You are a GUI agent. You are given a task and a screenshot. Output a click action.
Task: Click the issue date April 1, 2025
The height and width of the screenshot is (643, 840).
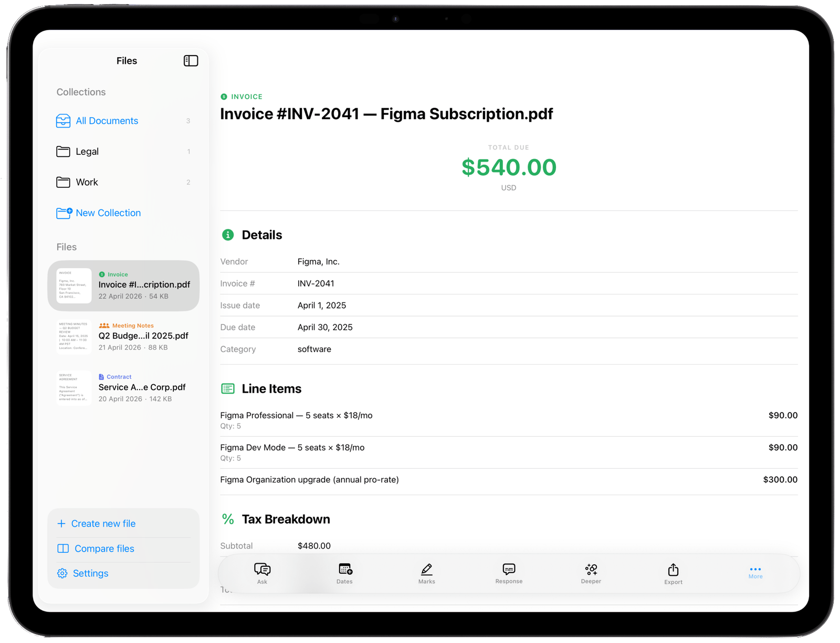(x=322, y=305)
